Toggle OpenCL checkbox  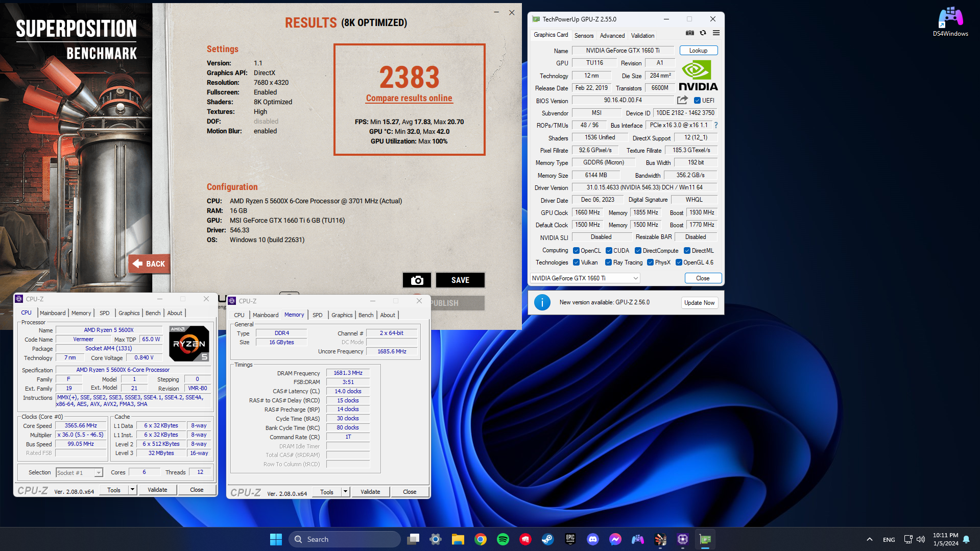(x=576, y=251)
